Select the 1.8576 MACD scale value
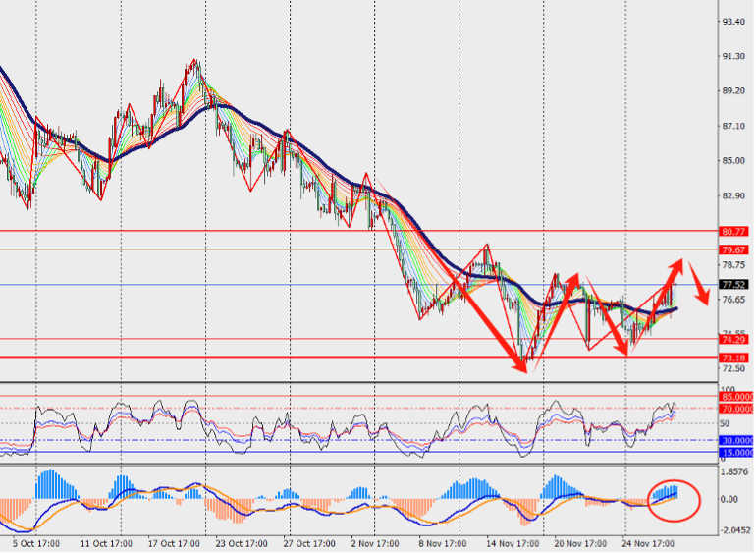This screenshot has height=553, width=756. pos(733,471)
